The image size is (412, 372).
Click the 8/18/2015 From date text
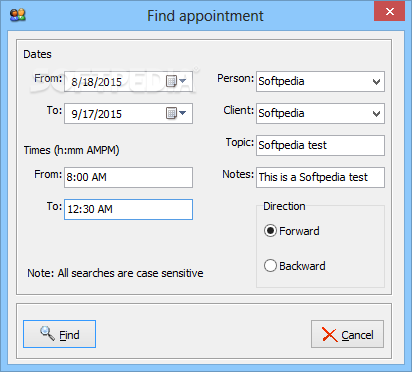(x=97, y=82)
